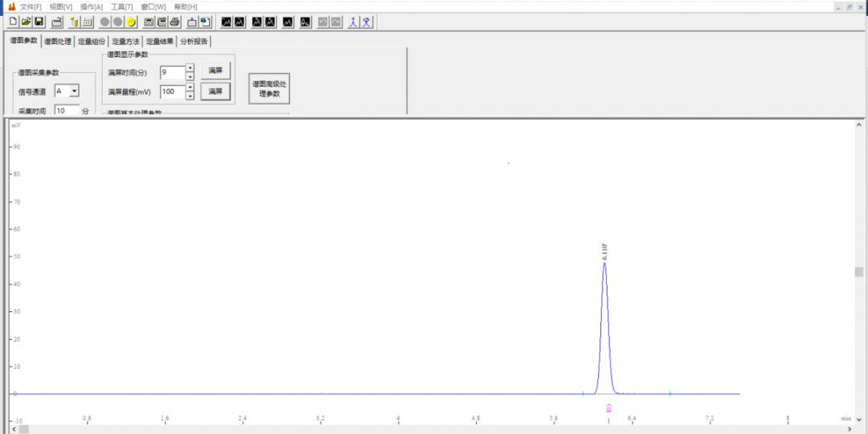The image size is (868, 434).
Task: Switch to the 谱图处理 tab
Action: point(57,41)
